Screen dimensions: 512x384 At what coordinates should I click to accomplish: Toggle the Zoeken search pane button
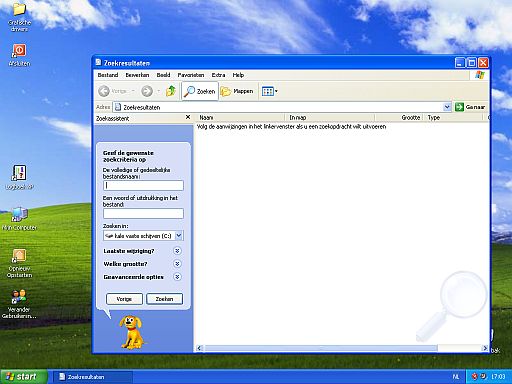click(200, 91)
